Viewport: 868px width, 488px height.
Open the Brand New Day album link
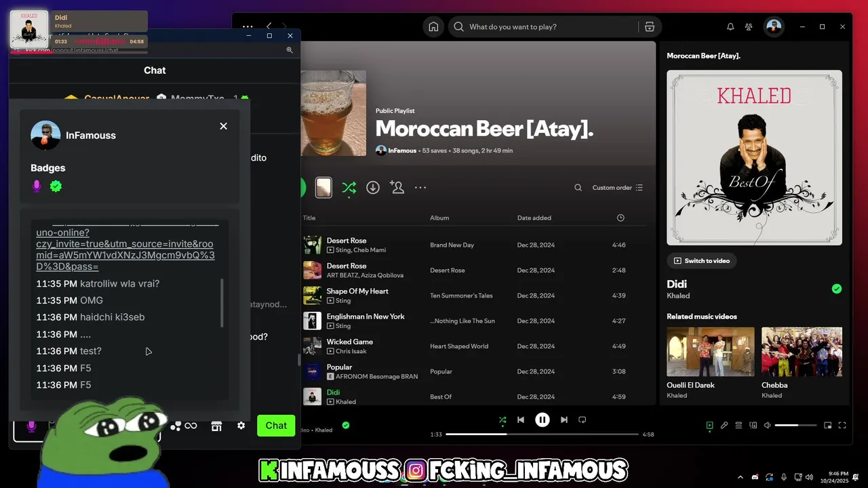[452, 245]
